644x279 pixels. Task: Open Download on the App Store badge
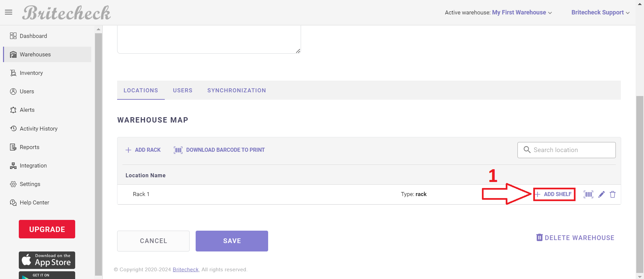[47, 260]
